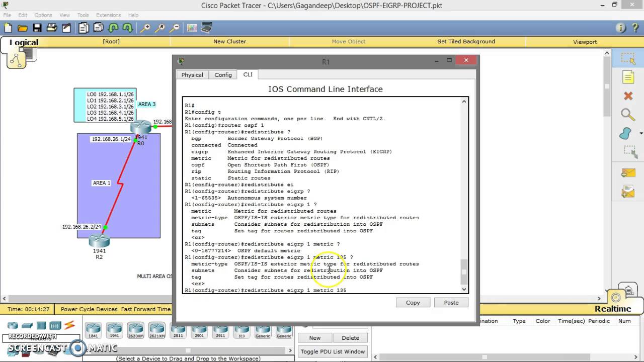Click the New Cluster bar button

(229, 41)
